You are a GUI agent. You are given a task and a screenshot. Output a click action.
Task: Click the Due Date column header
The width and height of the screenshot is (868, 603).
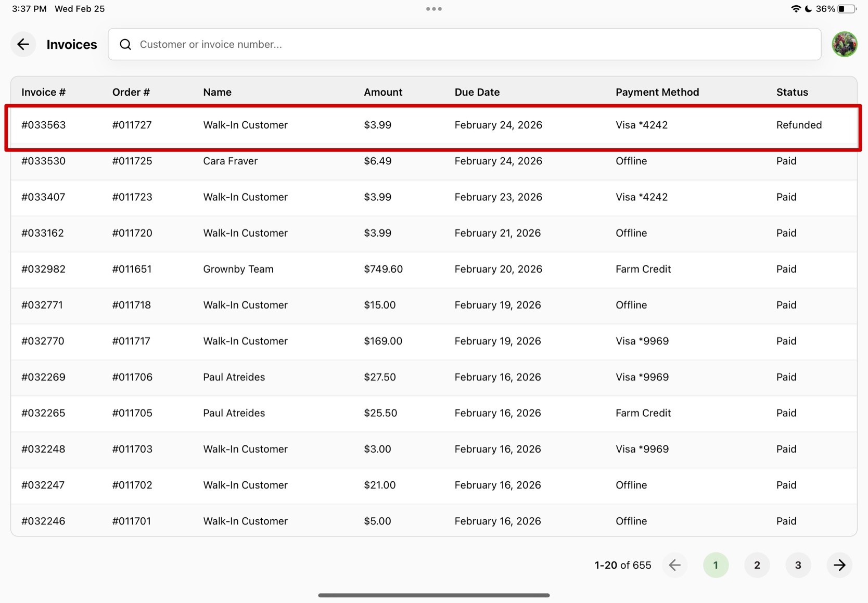[x=477, y=92]
